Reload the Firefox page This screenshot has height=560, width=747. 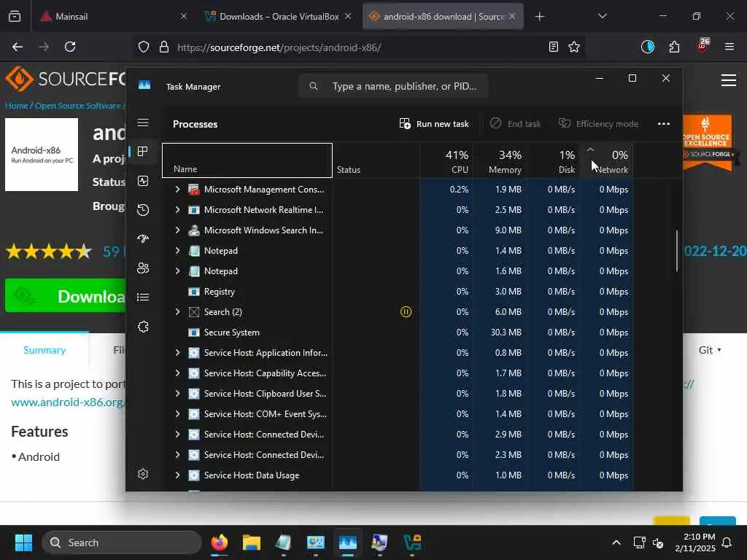70,47
